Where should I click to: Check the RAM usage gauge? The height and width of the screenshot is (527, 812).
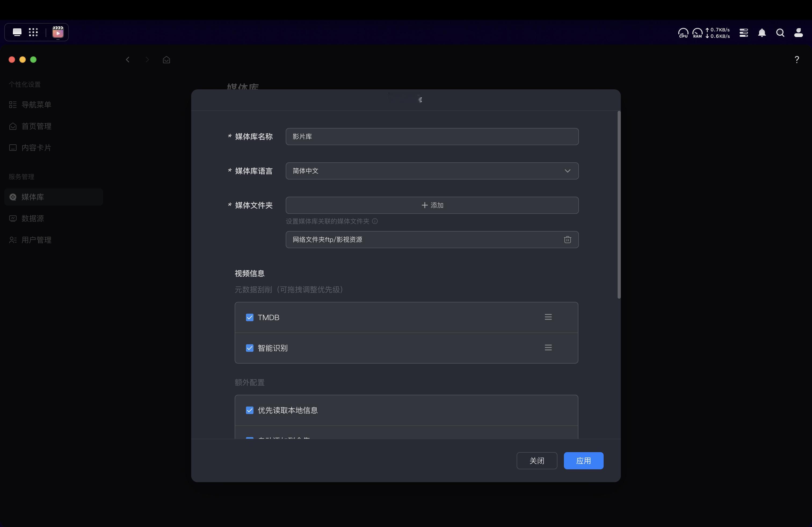697,33
